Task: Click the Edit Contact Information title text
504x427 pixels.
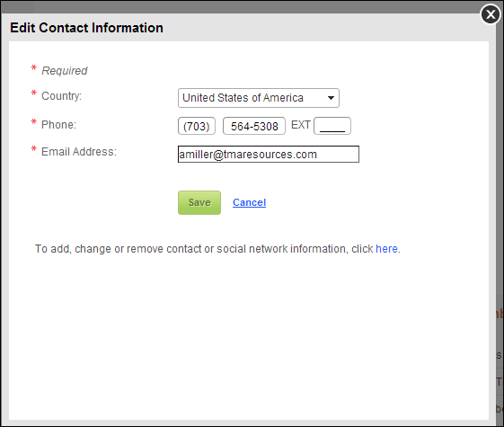Action: pos(86,28)
